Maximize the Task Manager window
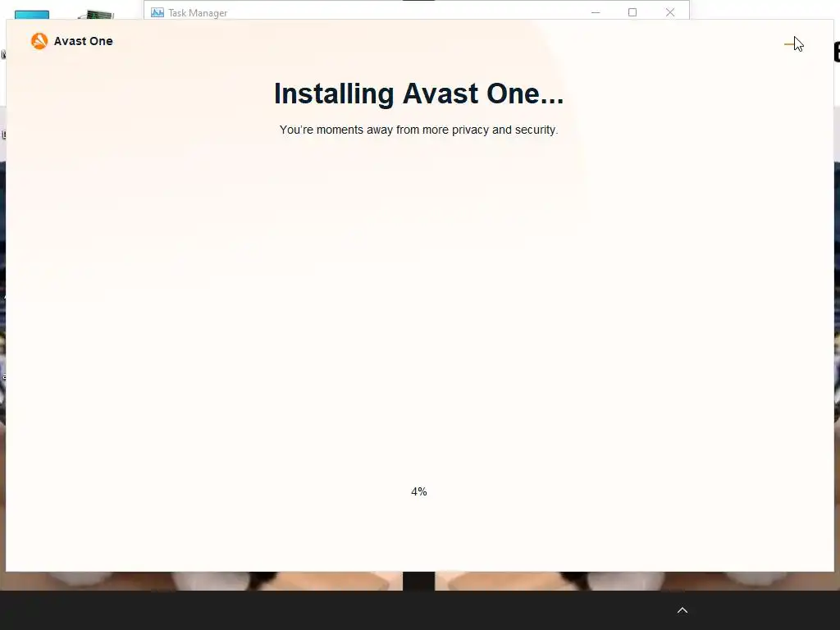840x630 pixels. coord(632,12)
